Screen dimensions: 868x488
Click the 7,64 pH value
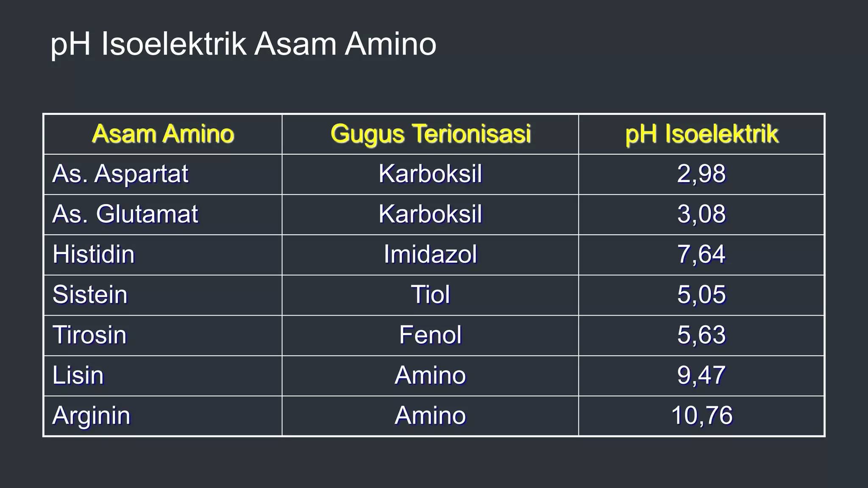pos(701,255)
